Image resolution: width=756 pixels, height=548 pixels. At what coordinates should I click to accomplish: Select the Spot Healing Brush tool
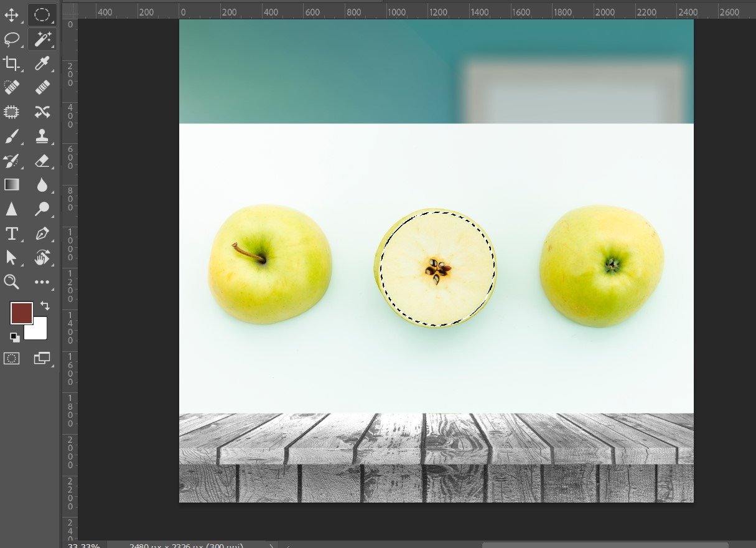[x=12, y=87]
